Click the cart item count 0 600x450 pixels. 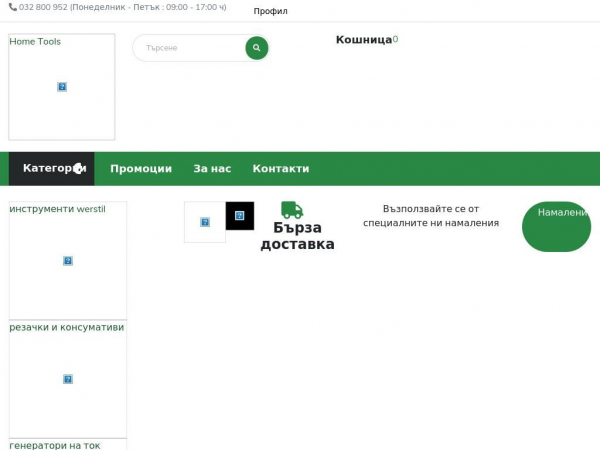click(x=395, y=39)
